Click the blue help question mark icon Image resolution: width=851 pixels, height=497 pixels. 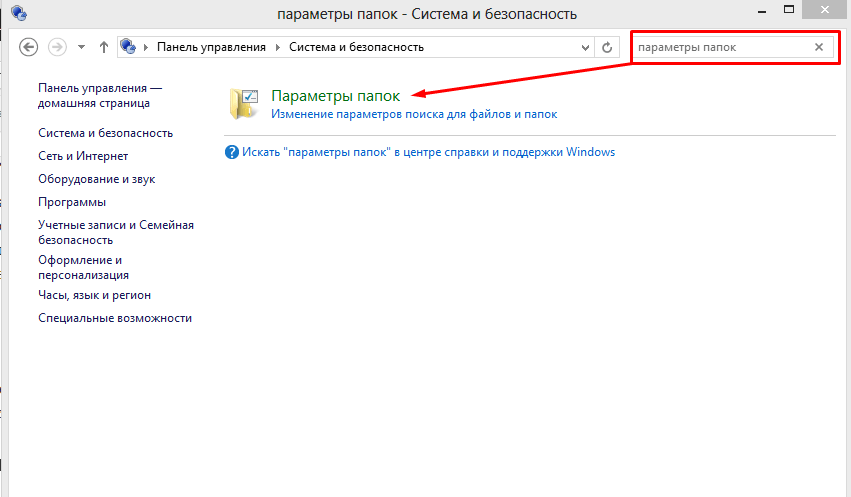click(x=232, y=152)
